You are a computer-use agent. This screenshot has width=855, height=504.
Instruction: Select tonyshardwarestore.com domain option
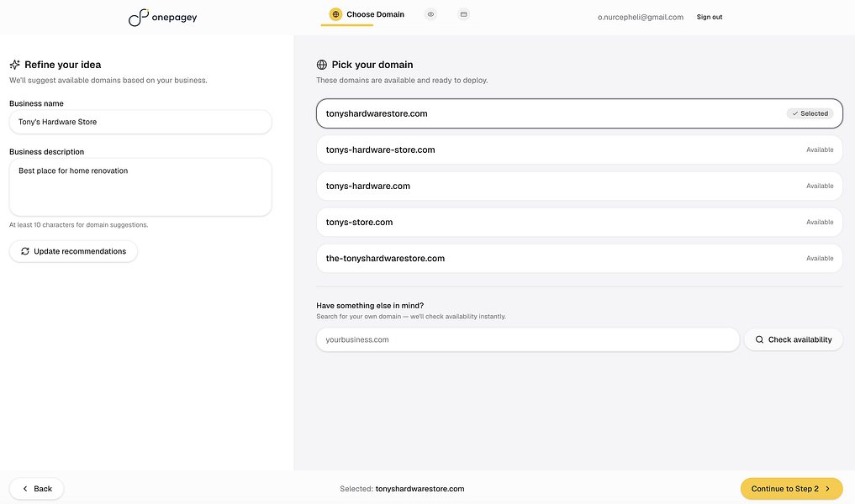pos(579,113)
